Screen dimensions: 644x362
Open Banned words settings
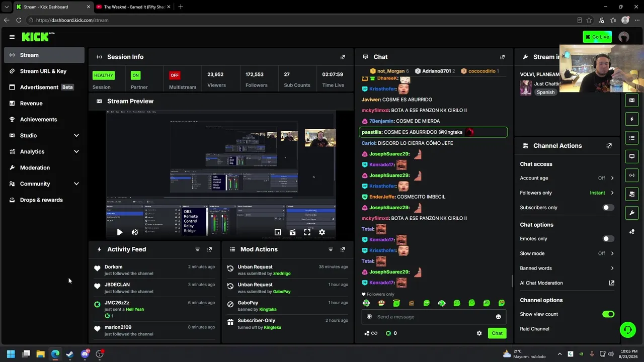pos(567,268)
